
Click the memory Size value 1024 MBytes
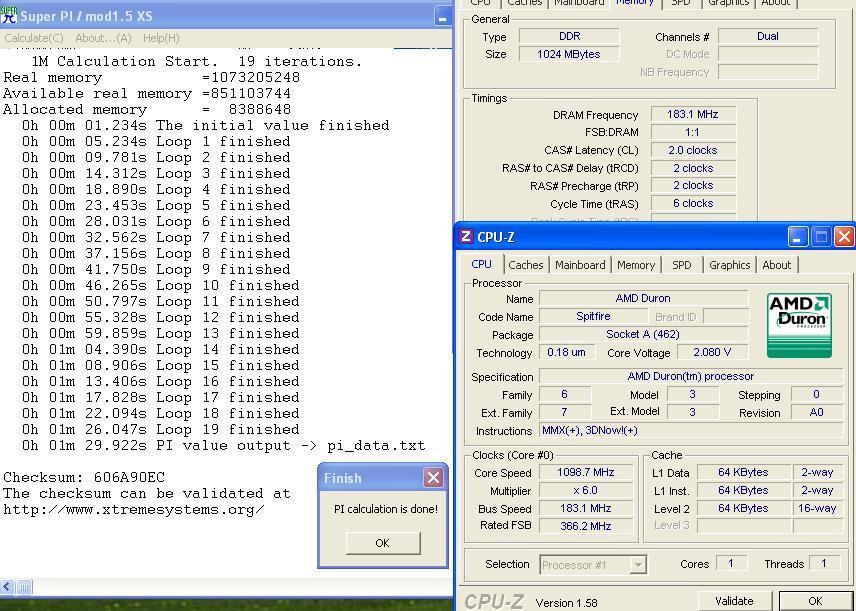point(569,54)
